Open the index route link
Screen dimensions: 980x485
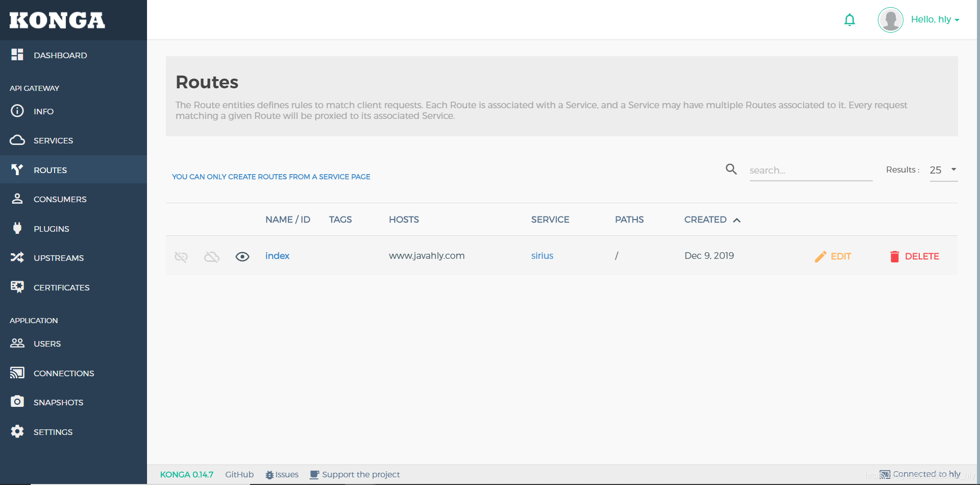tap(277, 256)
